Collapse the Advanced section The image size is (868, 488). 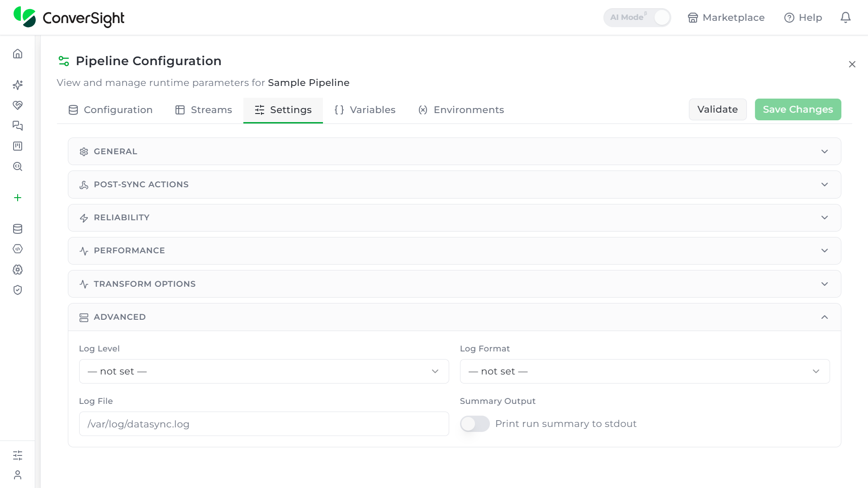454,317
